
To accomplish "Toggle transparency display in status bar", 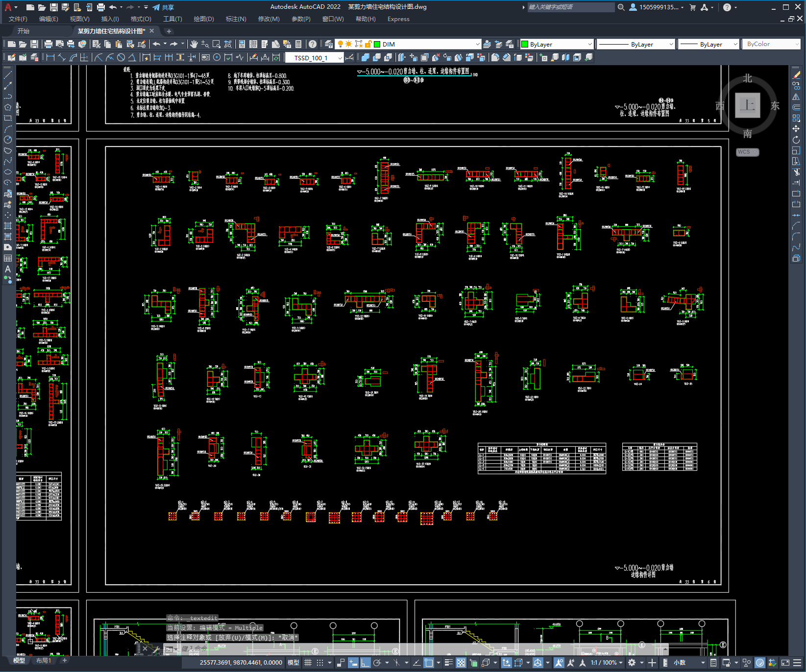I will point(461,662).
